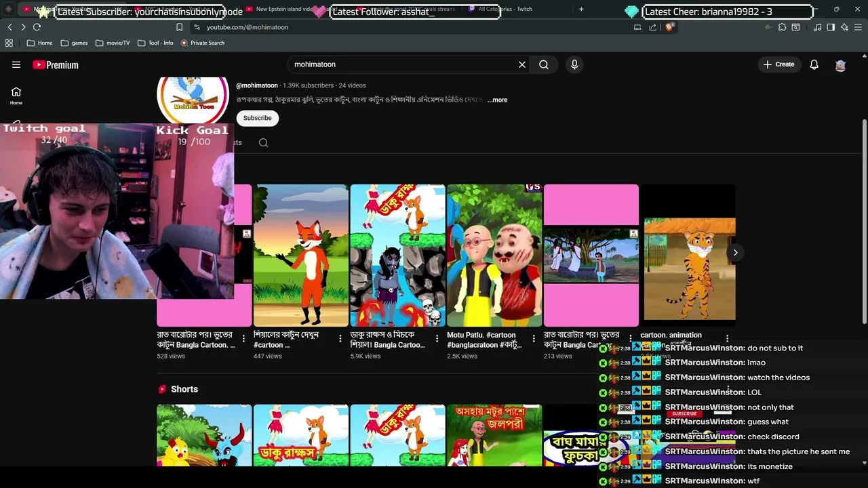Open the account avatar menu
Image resolution: width=868 pixels, height=488 pixels.
pyautogui.click(x=840, y=65)
